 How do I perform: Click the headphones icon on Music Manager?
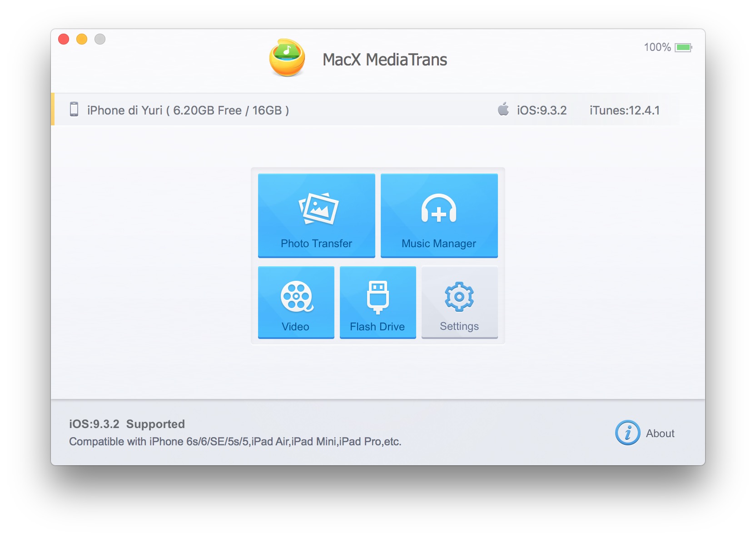pos(439,209)
